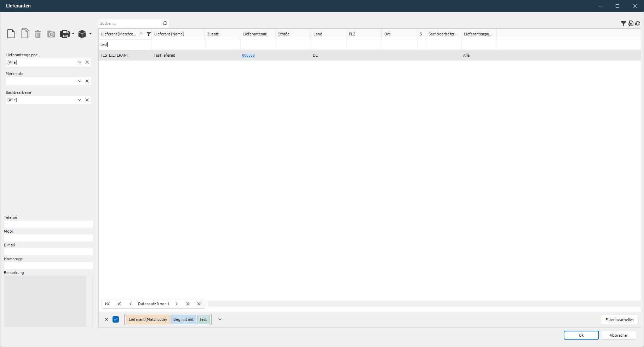Image resolution: width=644 pixels, height=347 pixels.
Task: Export the list with the XLS icon
Action: click(631, 23)
